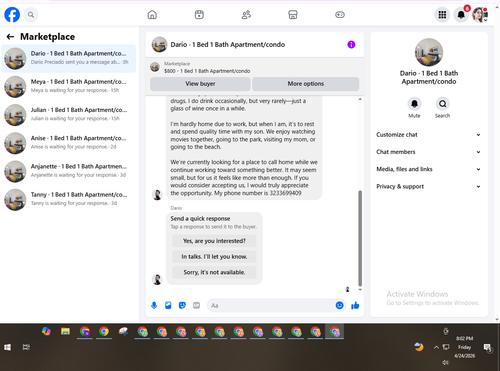Go to Facebook Home icon
This screenshot has height=371, width=500.
click(x=152, y=15)
